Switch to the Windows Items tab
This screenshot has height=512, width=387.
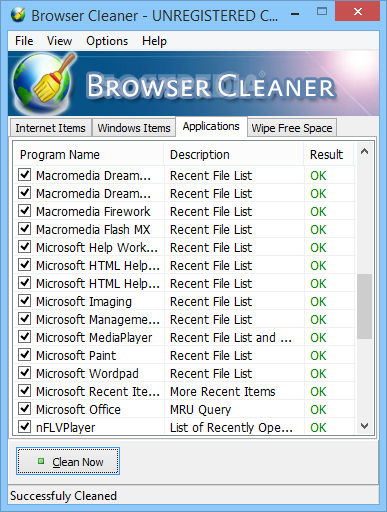pyautogui.click(x=134, y=128)
